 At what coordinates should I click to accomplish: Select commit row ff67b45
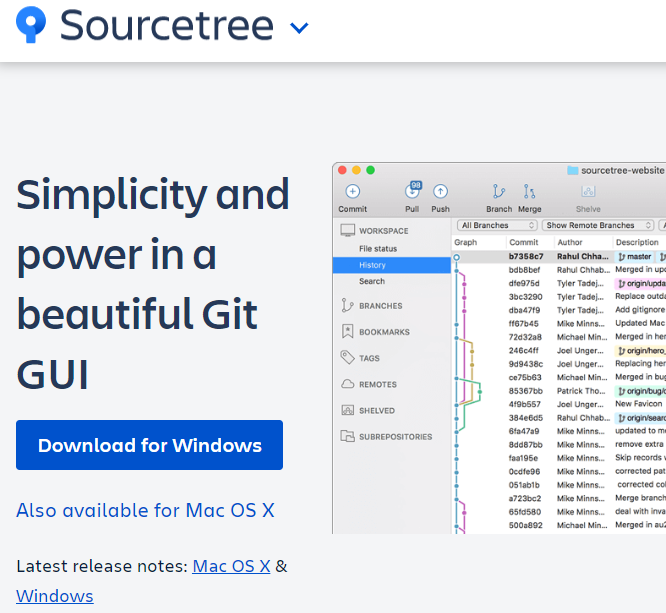[x=559, y=324]
